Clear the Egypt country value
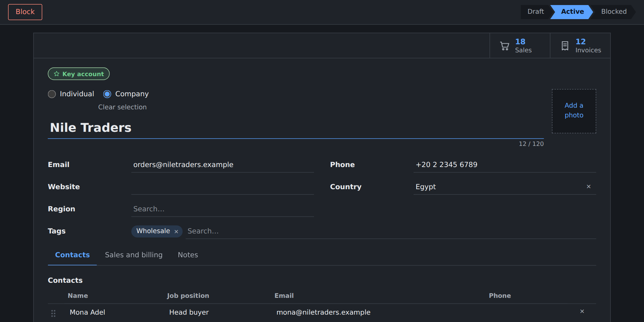 click(589, 186)
